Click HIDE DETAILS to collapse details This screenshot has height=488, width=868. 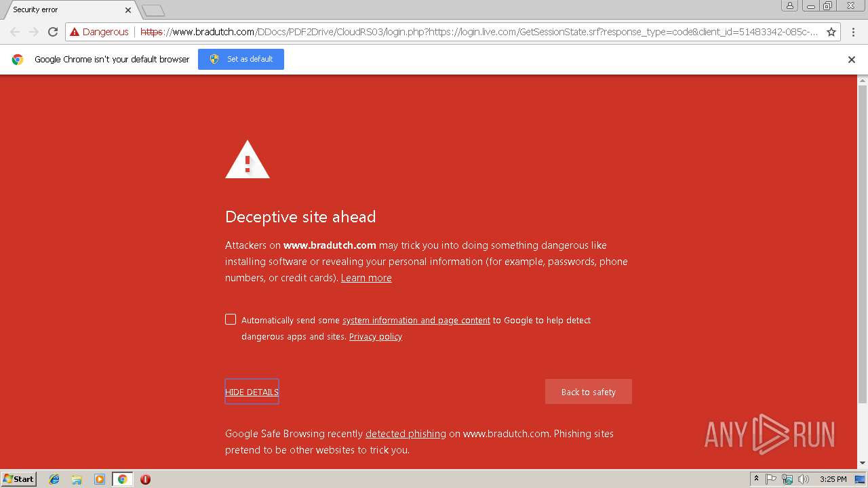pos(252,392)
